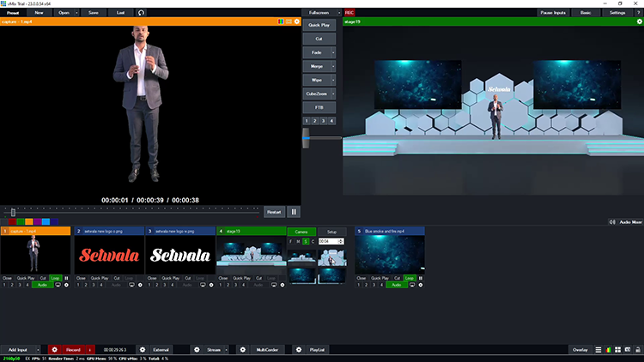Screen dimensions: 644x362
Task: Open MultiCorder settings gear icon
Action: [x=243, y=350]
